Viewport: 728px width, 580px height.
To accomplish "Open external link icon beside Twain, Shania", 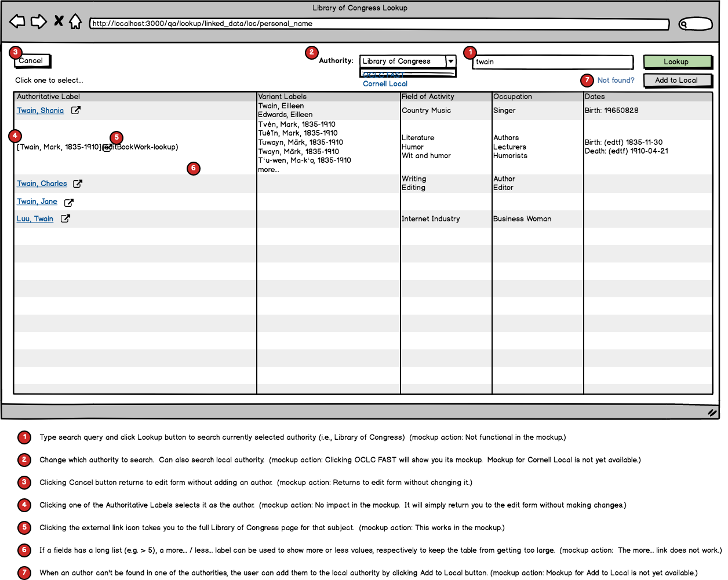I will pos(76,110).
